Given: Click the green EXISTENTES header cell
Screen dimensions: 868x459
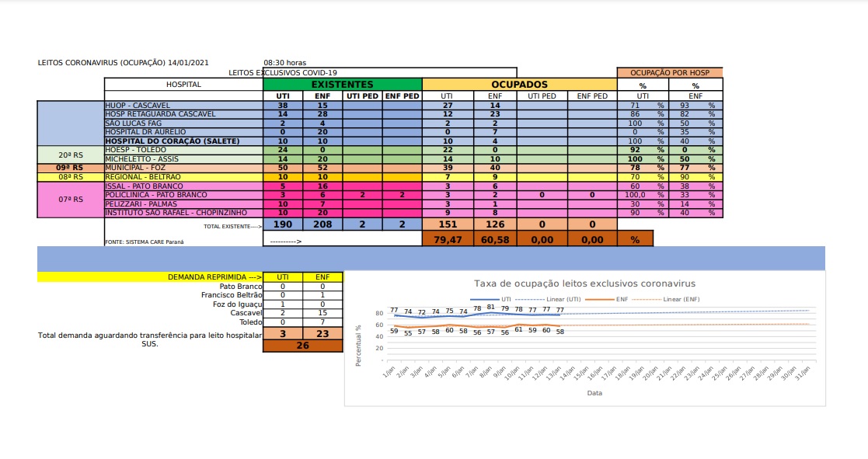Looking at the screenshot, I should point(342,85).
